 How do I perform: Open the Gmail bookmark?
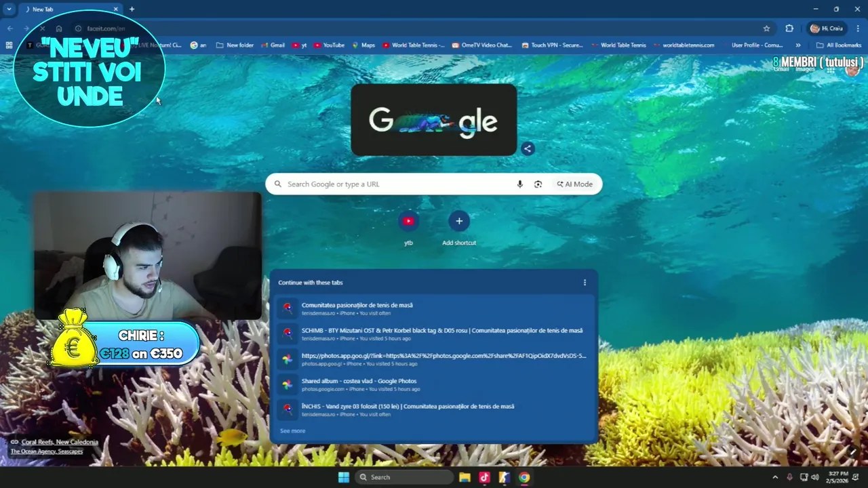(273, 45)
